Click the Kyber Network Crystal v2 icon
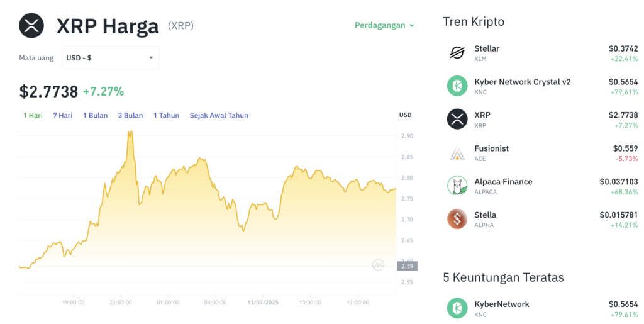 [x=457, y=86]
